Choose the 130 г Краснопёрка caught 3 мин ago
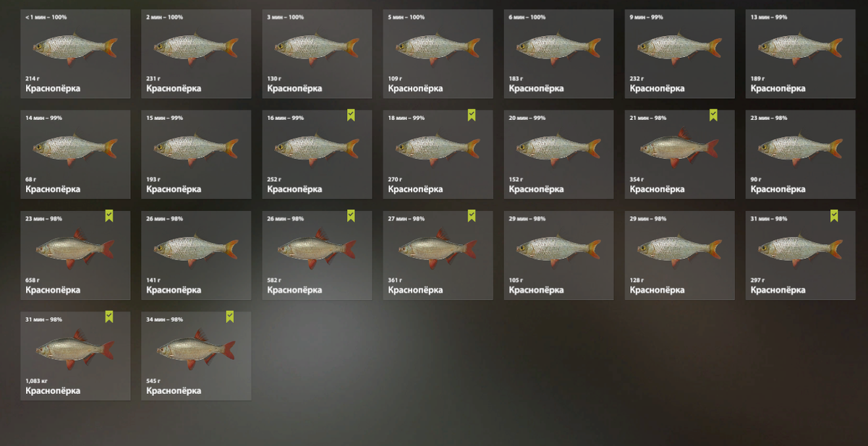868x446 pixels. tap(317, 53)
